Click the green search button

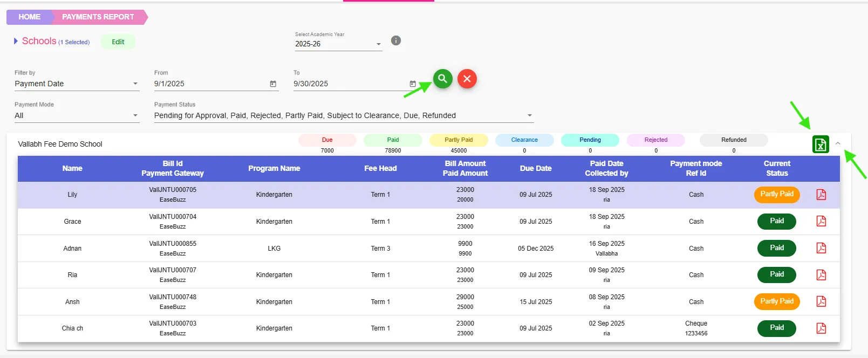click(x=442, y=79)
